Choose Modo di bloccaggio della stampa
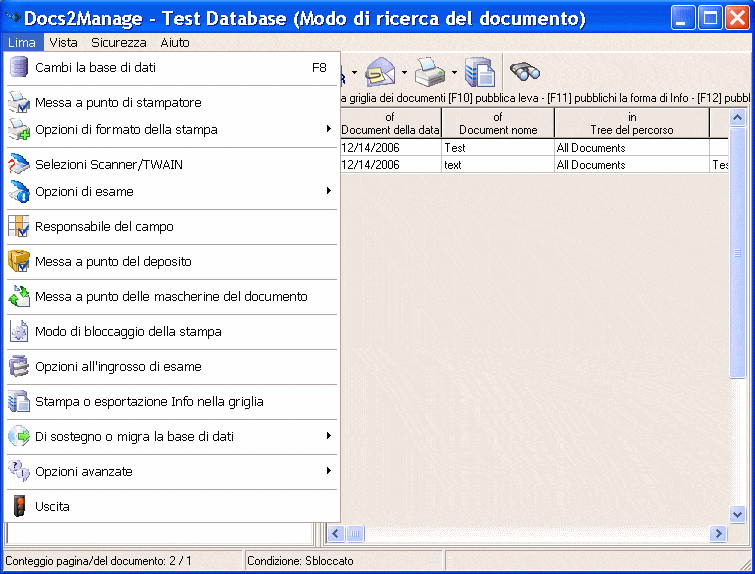Image resolution: width=755 pixels, height=574 pixels. click(171, 331)
